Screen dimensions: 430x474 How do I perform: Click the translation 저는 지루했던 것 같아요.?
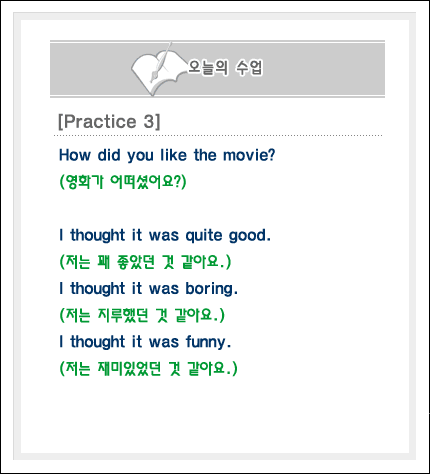(x=142, y=315)
